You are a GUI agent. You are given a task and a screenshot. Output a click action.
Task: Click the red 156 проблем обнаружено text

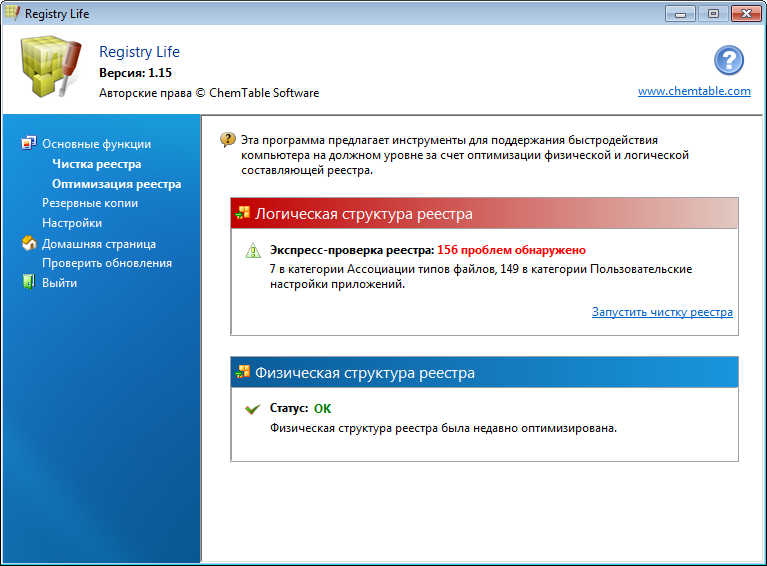coord(511,250)
